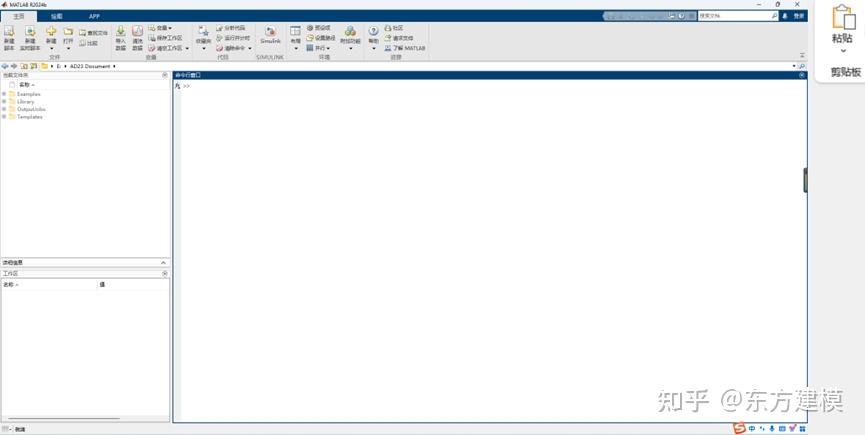This screenshot has height=435, width=865.
Task: Click the Help question mark icon
Action: (x=373, y=31)
